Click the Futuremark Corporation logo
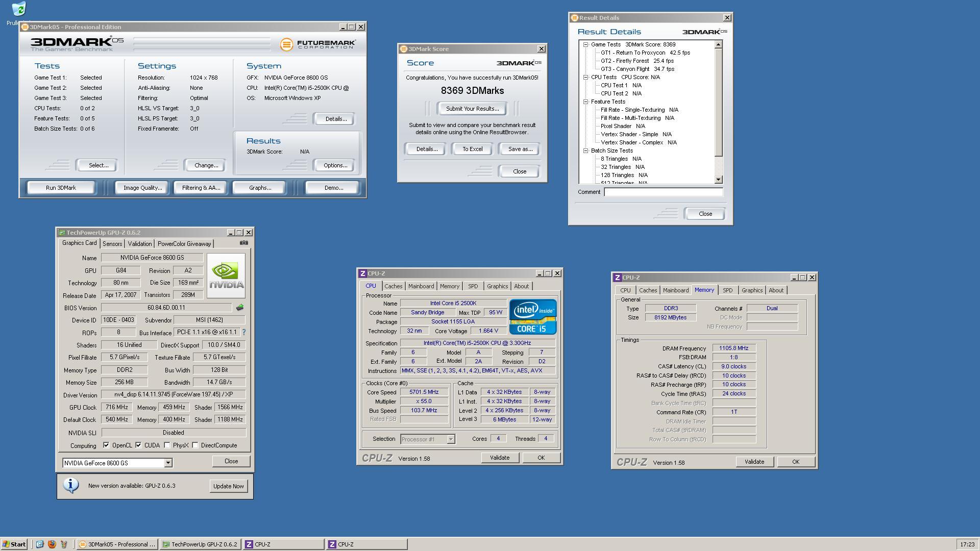Viewport: 980px width, 551px height. pyautogui.click(x=317, y=44)
